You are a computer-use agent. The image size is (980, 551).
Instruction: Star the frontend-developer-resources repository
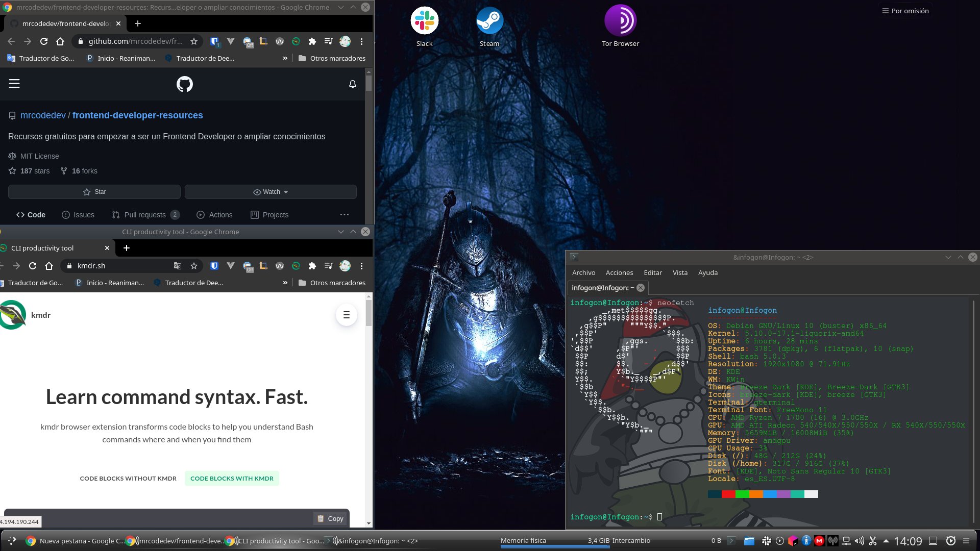94,192
